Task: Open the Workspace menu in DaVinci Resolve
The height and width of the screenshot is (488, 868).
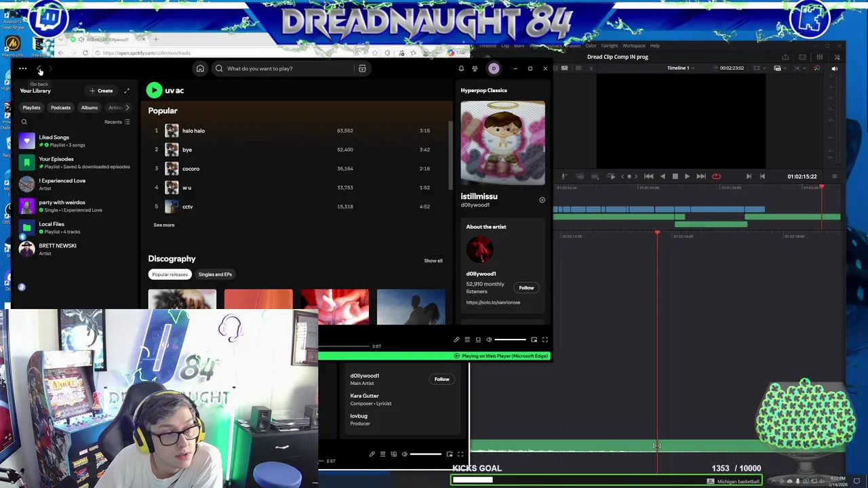Action: (634, 45)
